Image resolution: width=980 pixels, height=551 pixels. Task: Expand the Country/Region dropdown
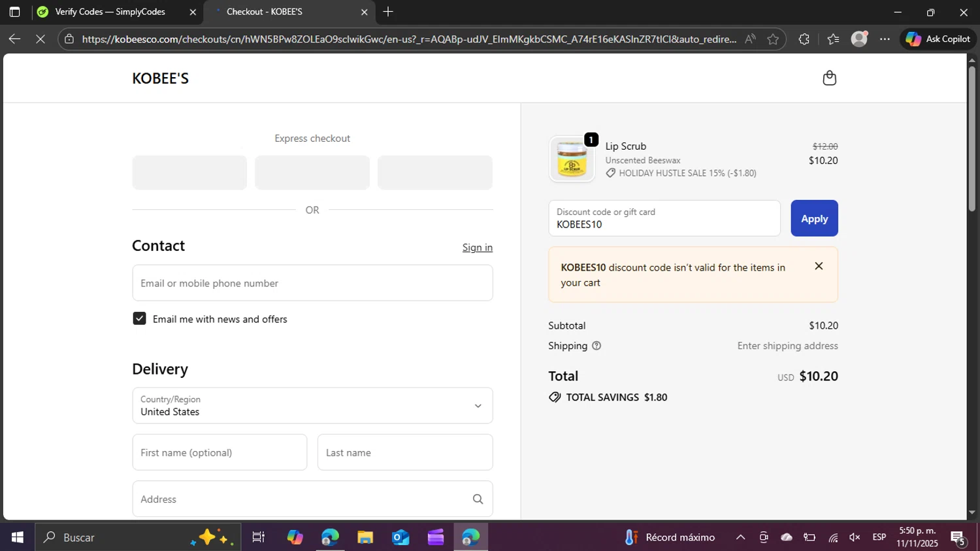point(312,406)
